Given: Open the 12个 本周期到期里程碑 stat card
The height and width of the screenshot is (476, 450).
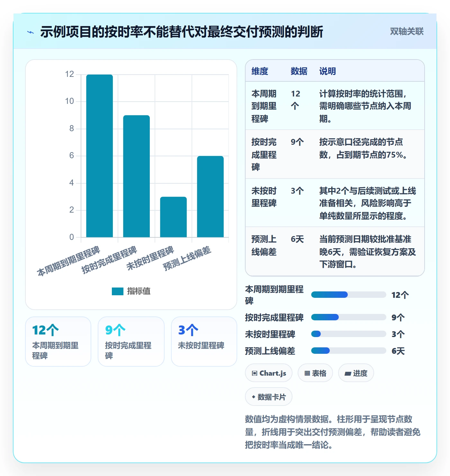Looking at the screenshot, I should (x=58, y=342).
